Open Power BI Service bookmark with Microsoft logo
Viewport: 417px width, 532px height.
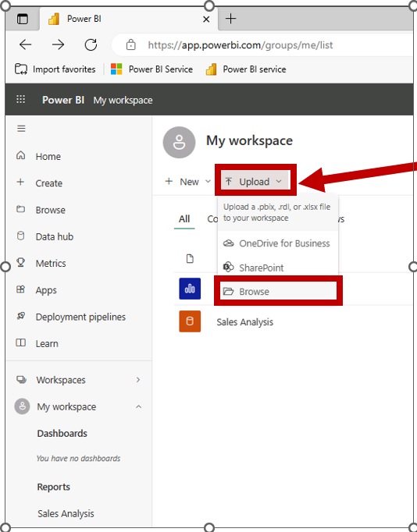point(151,69)
